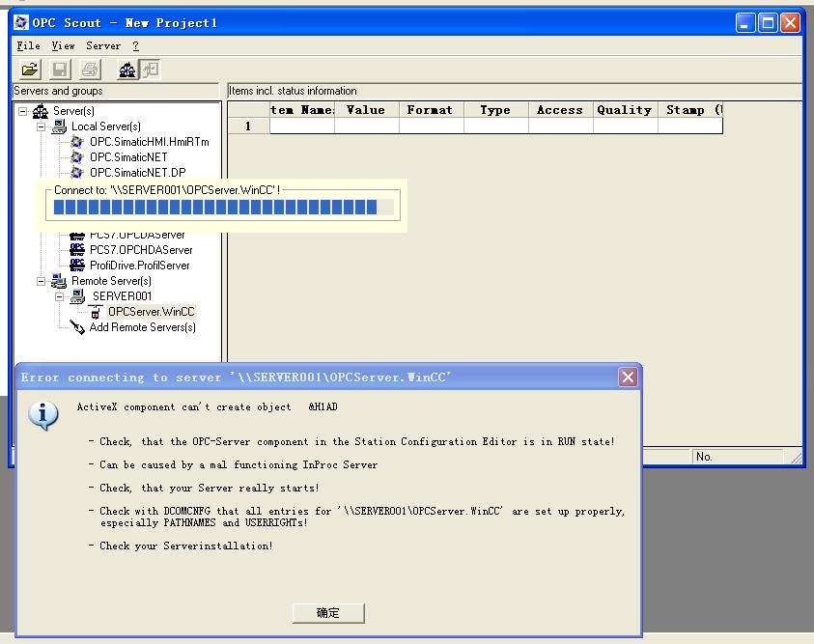
Task: Open project via folder toolbar icon
Action: click(x=30, y=69)
